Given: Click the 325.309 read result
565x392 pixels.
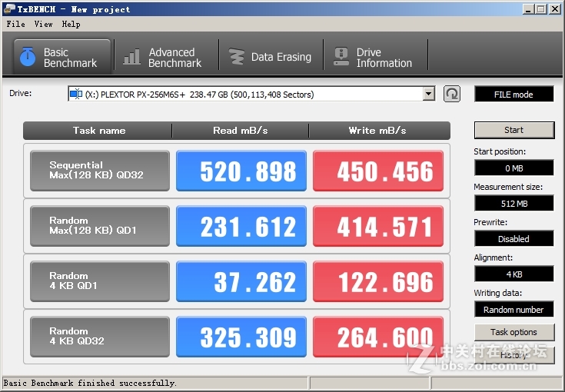Looking at the screenshot, I should pyautogui.click(x=241, y=337).
